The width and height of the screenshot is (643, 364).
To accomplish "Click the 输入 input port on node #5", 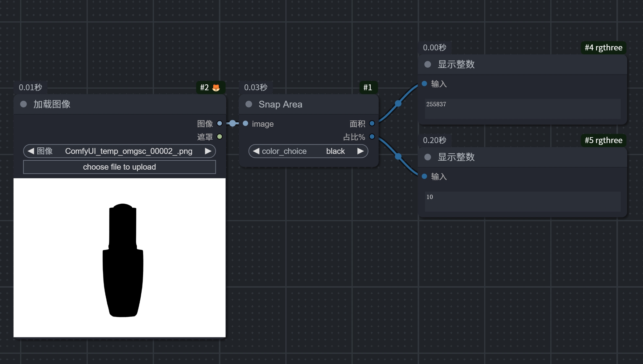I will [x=424, y=176].
